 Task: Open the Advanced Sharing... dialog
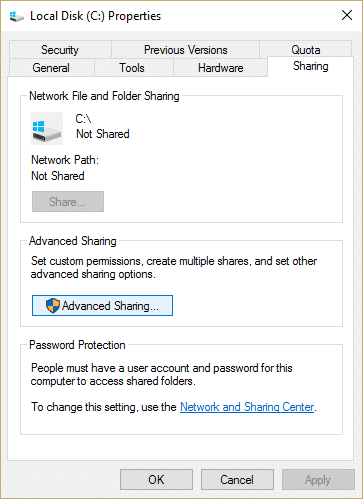[x=102, y=305]
